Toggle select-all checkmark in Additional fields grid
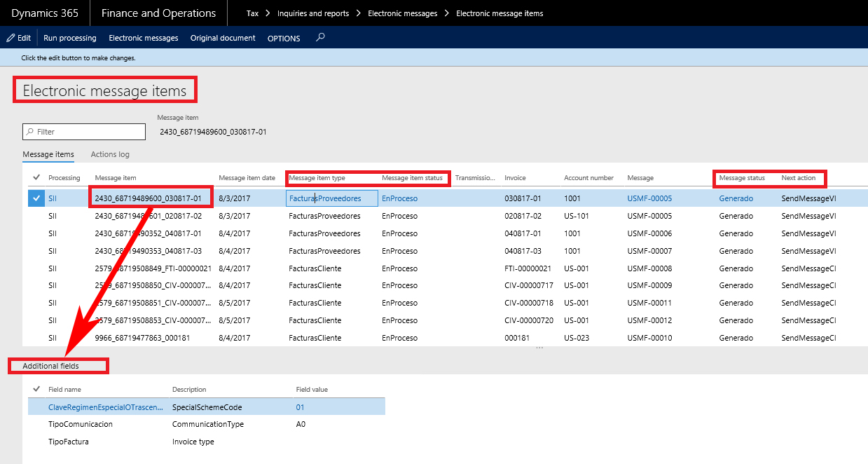The image size is (868, 464). pos(36,389)
